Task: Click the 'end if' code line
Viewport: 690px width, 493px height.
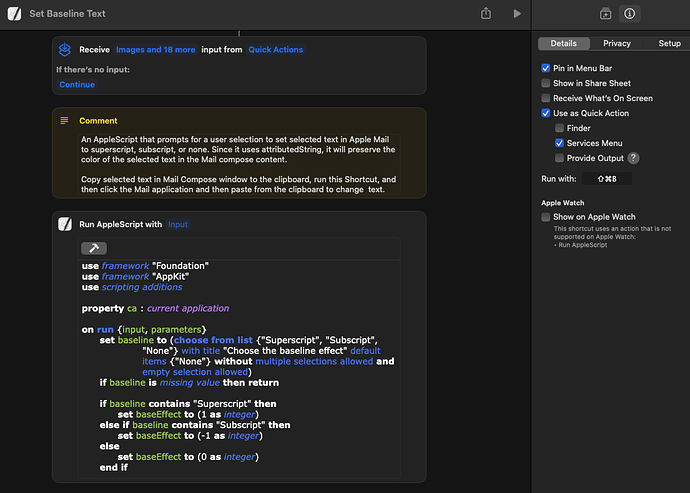Action: coord(114,467)
